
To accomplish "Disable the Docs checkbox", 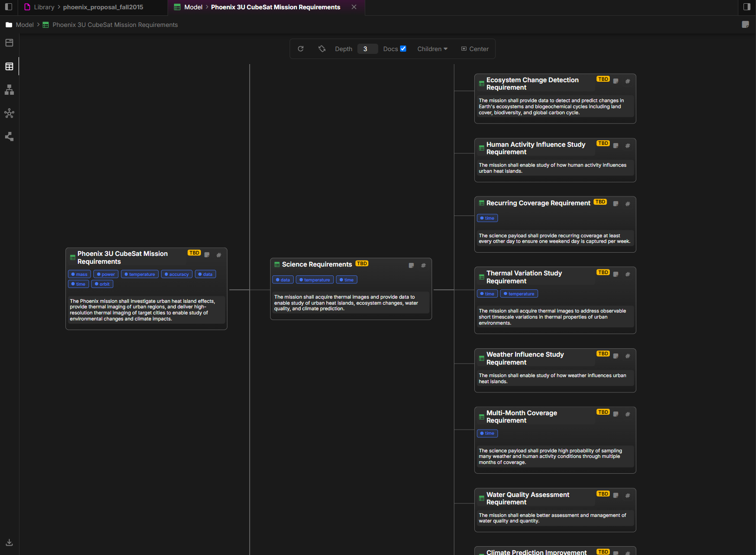I will [403, 48].
